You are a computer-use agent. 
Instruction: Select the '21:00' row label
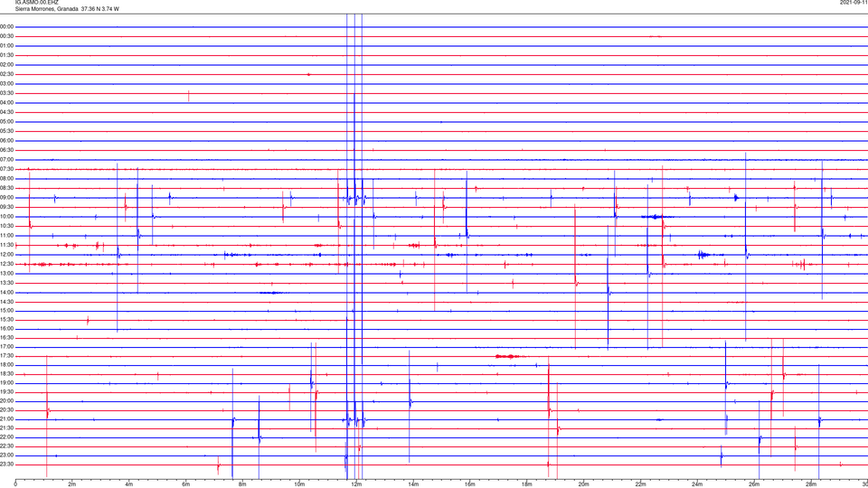pos(7,418)
